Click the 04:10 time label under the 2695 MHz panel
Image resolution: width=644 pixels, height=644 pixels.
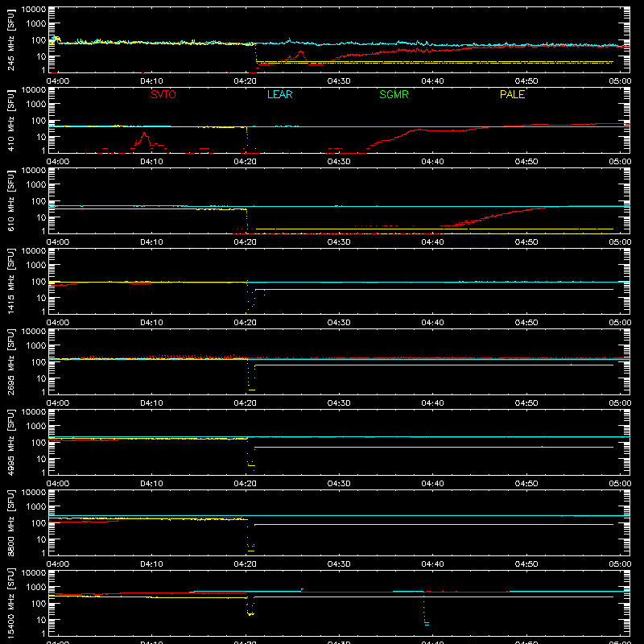tap(151, 403)
